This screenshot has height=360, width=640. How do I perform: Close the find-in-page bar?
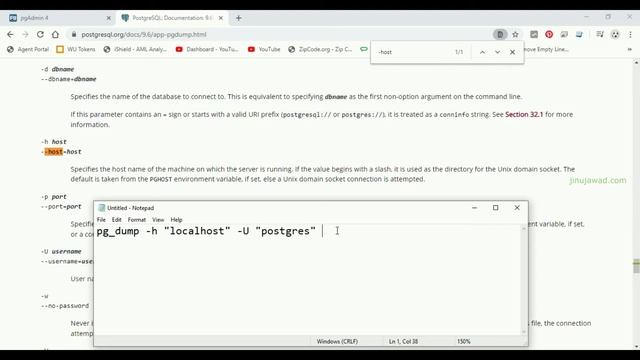(512, 52)
